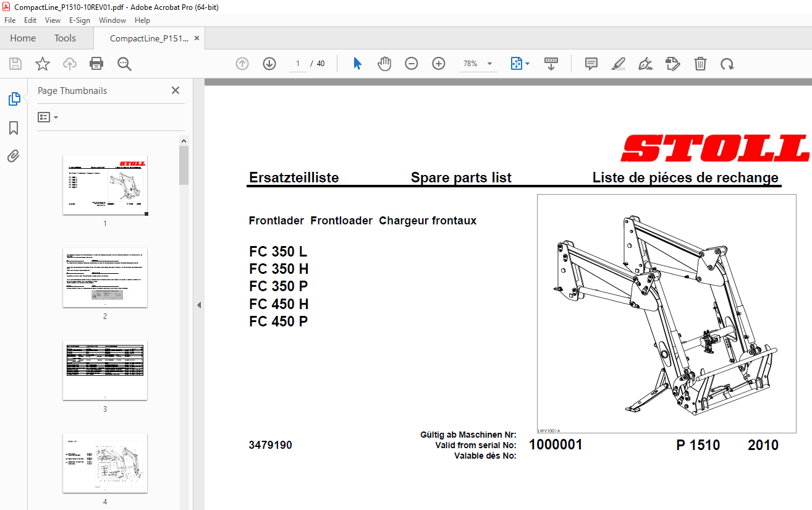Add a comment with sticky note icon
Screen dimensions: 812x510
(591, 64)
